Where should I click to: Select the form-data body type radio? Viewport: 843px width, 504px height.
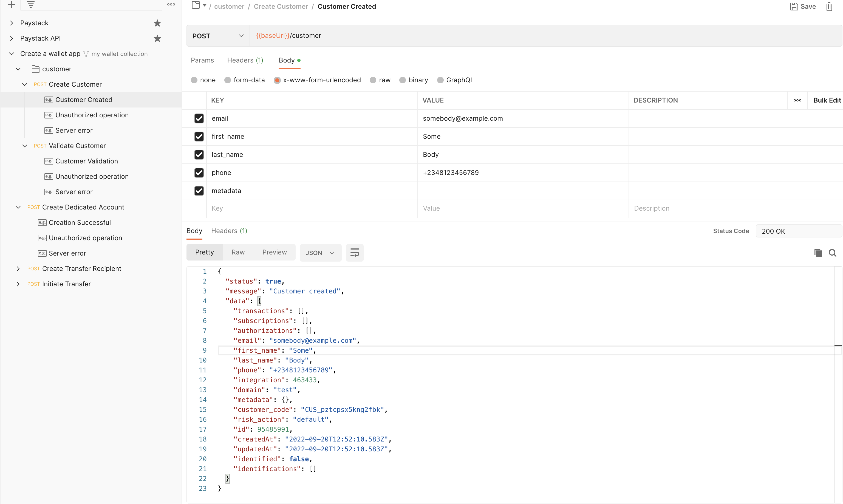point(228,80)
